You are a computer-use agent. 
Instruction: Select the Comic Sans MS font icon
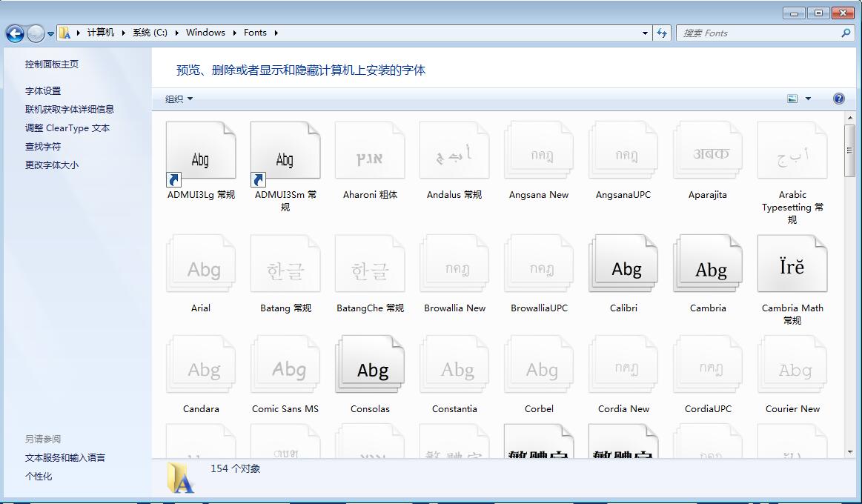[x=285, y=365]
